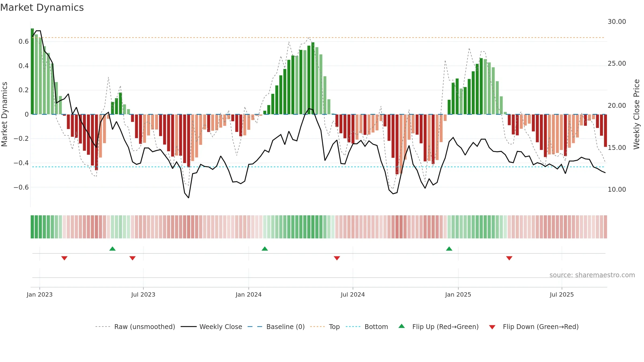This screenshot has height=362, width=644.
Task: Toggle the Weekly Close legend entry
Action: [x=211, y=327]
